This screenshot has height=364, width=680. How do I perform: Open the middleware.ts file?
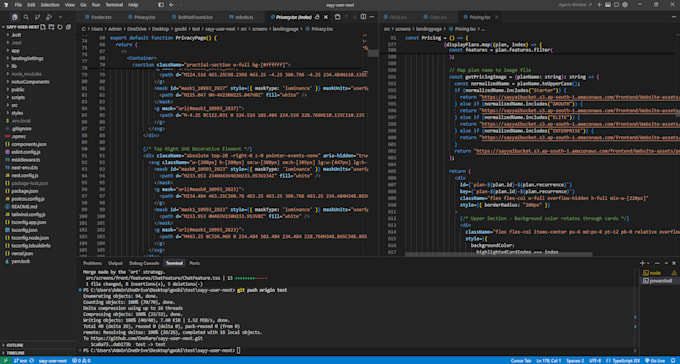pyautogui.click(x=39, y=160)
